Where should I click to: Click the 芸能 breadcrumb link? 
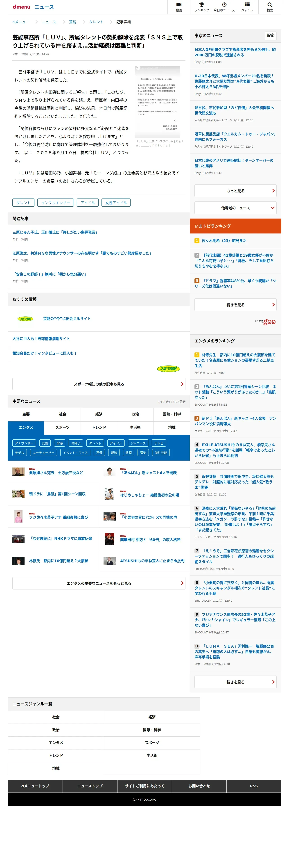[73, 22]
